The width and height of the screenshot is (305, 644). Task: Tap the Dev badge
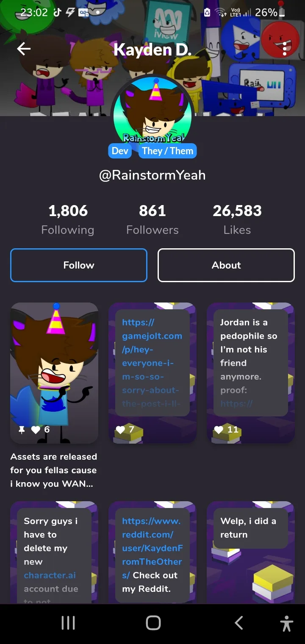coord(120,151)
